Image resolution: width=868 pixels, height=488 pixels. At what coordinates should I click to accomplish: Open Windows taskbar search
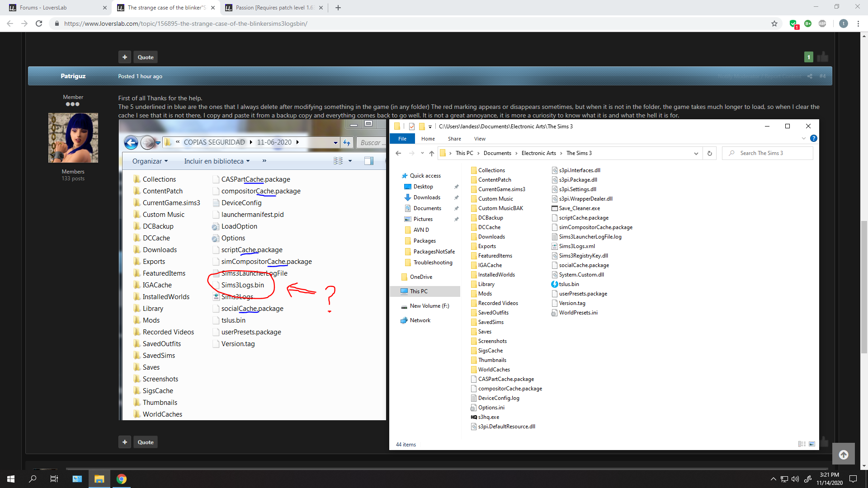[33, 479]
